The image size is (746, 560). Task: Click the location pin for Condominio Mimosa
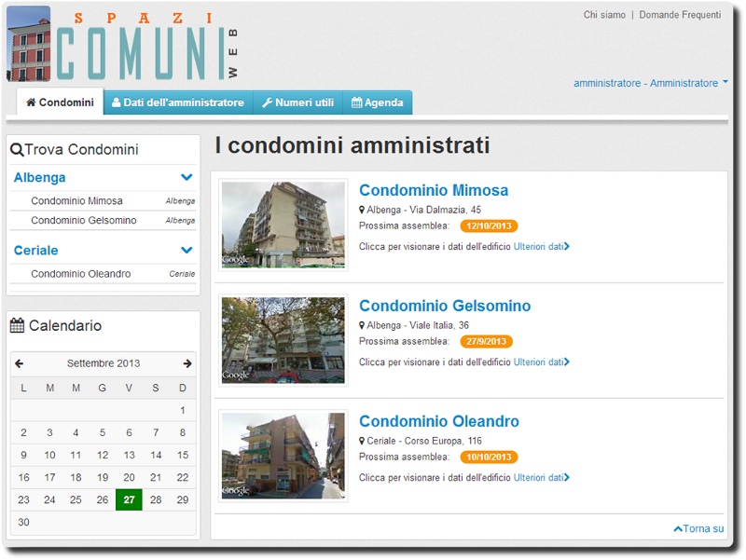(x=362, y=208)
